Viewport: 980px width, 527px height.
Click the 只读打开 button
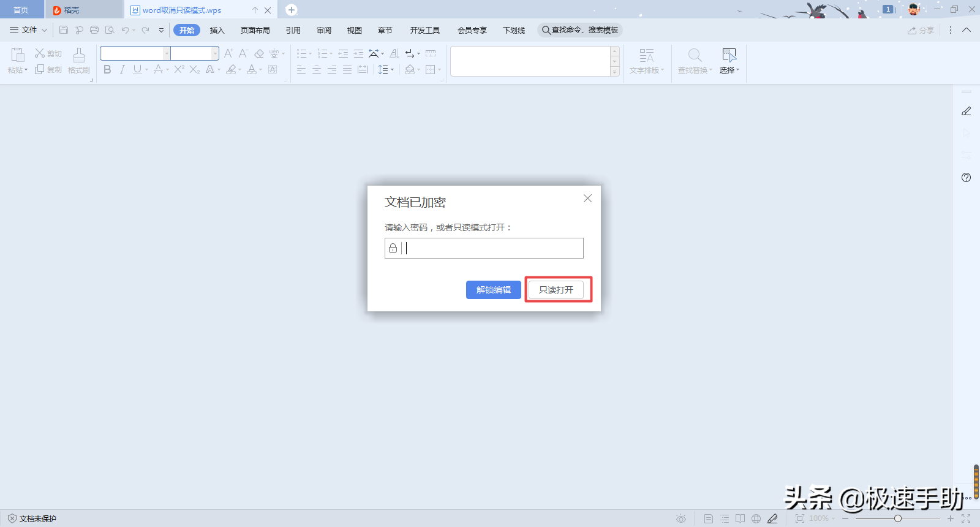tap(556, 290)
